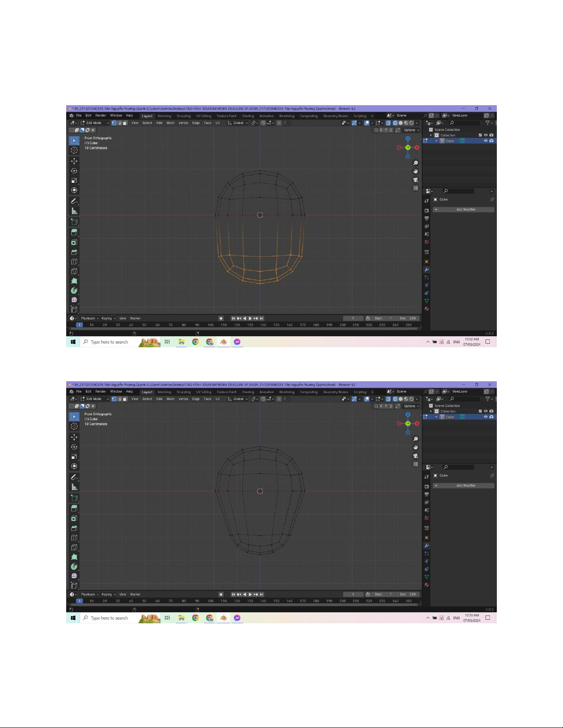Click frame 100 on the top timeline ruler
This screenshot has width=563, height=728.
pyautogui.click(x=210, y=325)
